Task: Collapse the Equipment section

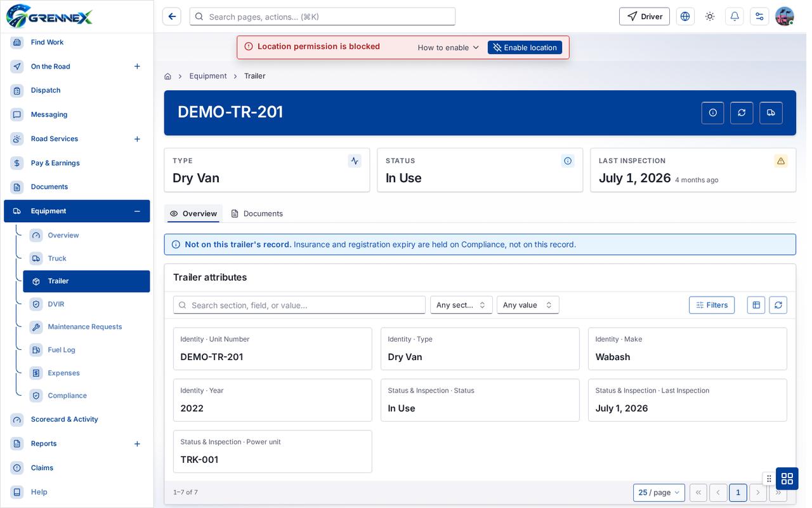Action: click(137, 211)
